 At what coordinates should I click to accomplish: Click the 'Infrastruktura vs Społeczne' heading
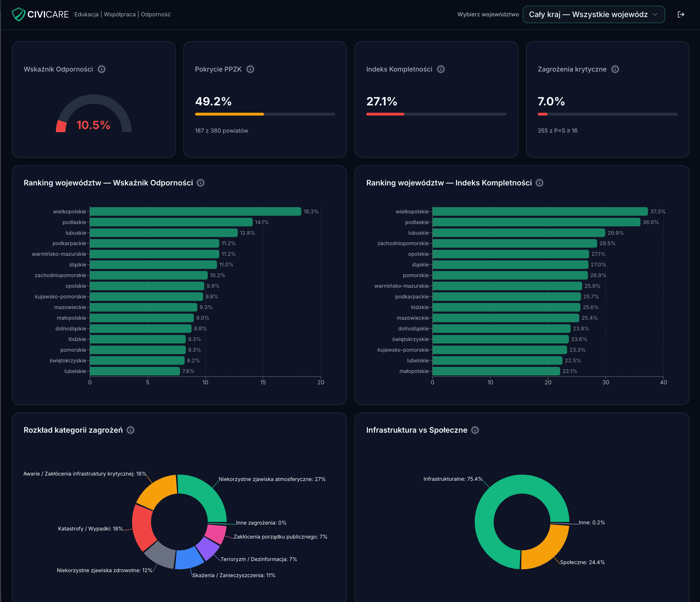tap(417, 430)
